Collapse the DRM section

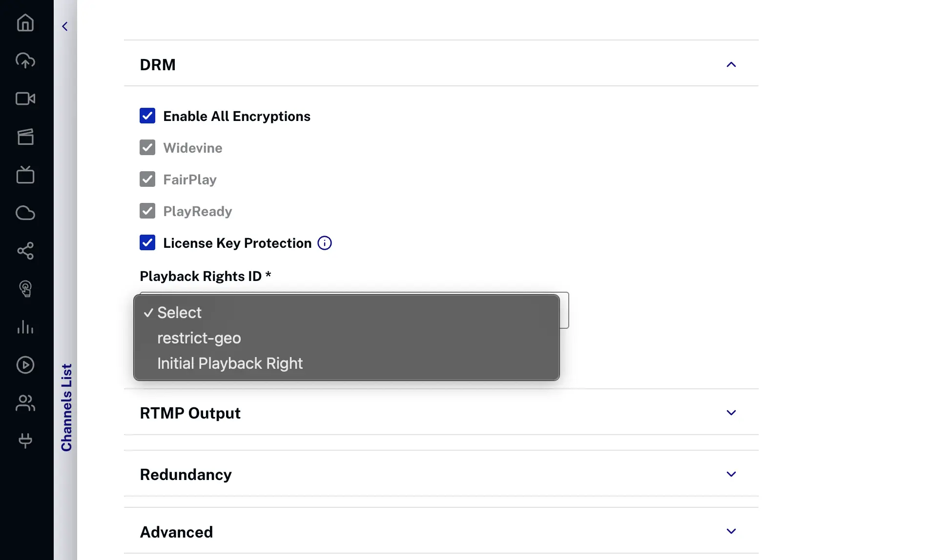tap(731, 64)
